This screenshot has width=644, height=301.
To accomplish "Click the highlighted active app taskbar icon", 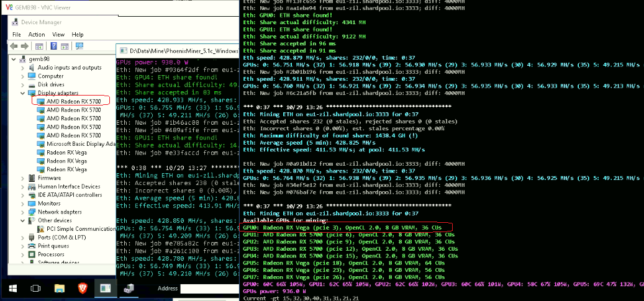I will click(106, 289).
